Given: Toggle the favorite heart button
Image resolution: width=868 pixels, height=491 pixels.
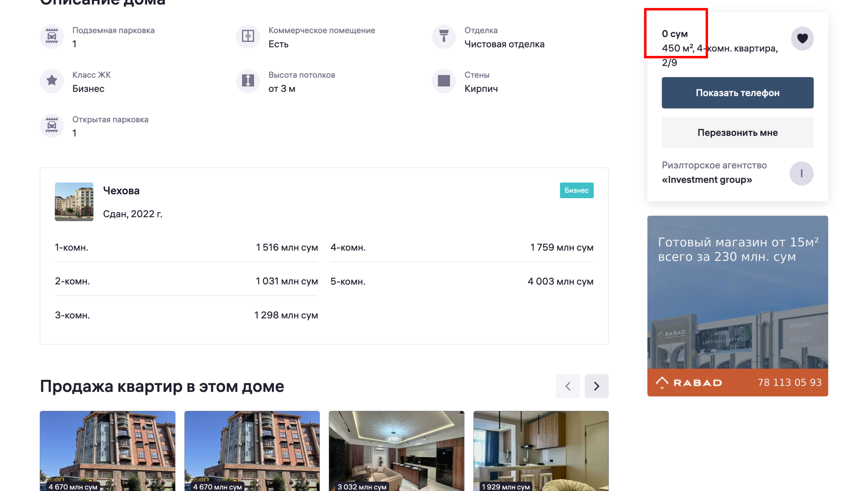Looking at the screenshot, I should pos(802,38).
